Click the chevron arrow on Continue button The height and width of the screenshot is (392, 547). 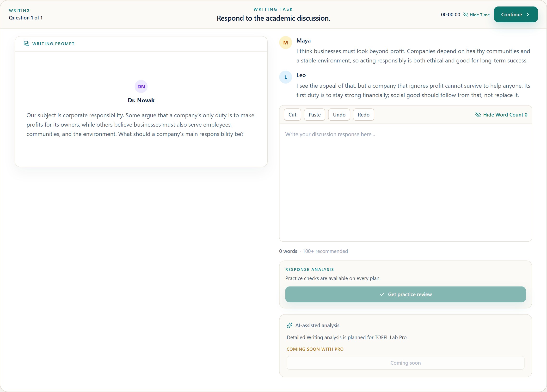tap(528, 14)
